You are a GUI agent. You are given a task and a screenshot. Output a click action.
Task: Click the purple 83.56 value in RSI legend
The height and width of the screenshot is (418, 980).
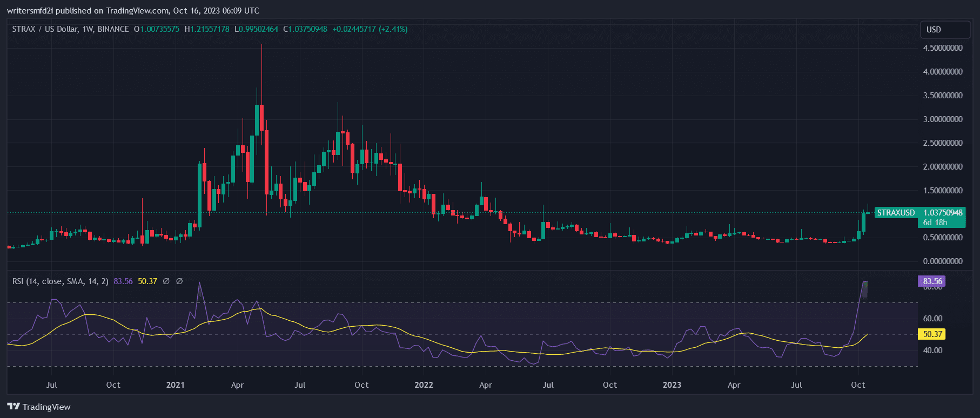click(x=123, y=281)
